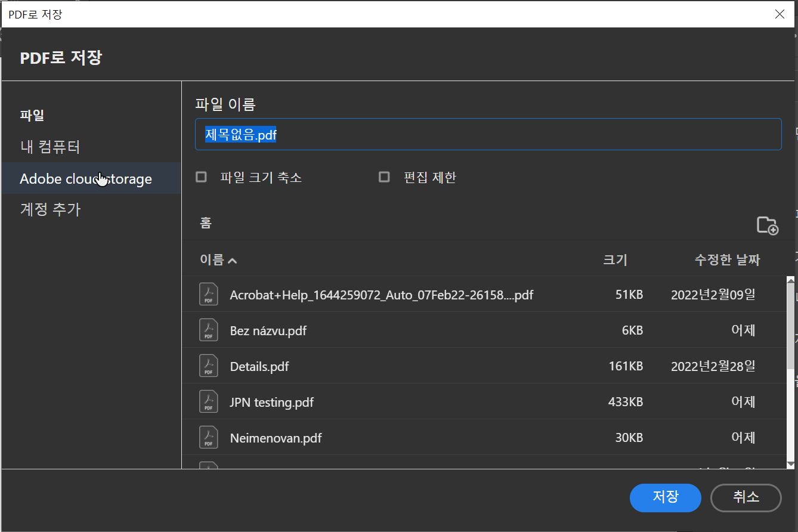Enable the 편집 제한 checkbox
Screen dimensions: 798x532
[384, 177]
